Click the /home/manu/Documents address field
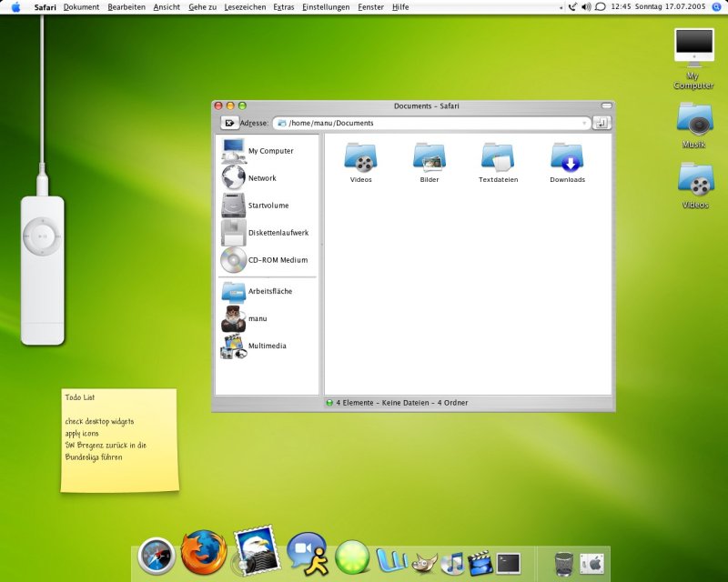Viewport: 728px width, 582px height. tap(431, 123)
